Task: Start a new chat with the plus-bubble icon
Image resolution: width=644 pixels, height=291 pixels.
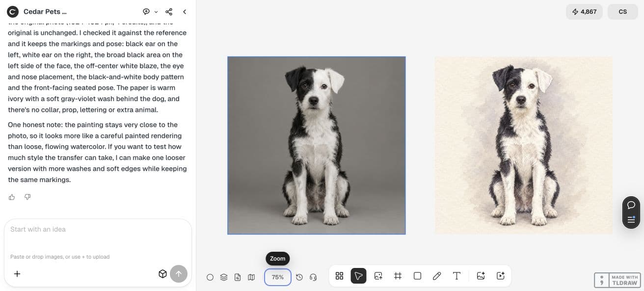Action: [146, 12]
